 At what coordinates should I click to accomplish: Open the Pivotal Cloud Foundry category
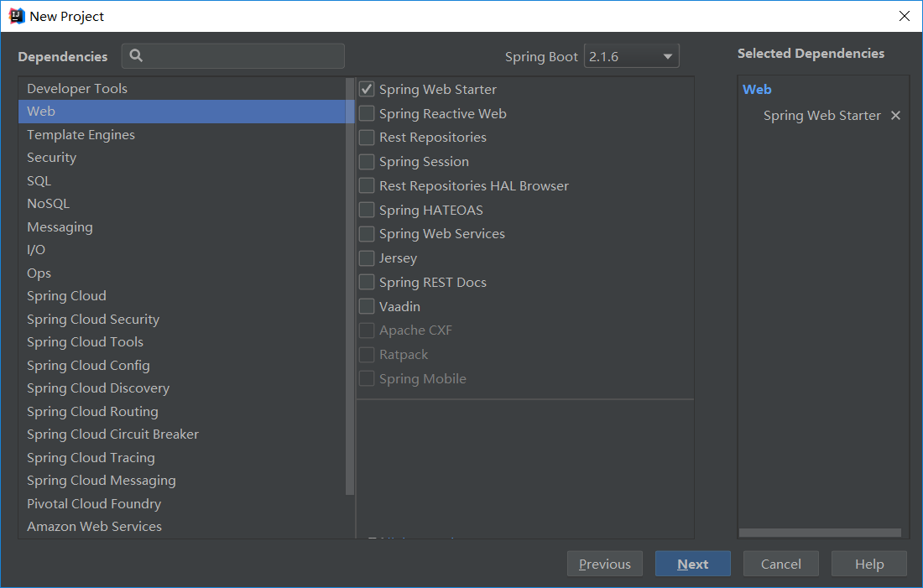click(x=182, y=504)
